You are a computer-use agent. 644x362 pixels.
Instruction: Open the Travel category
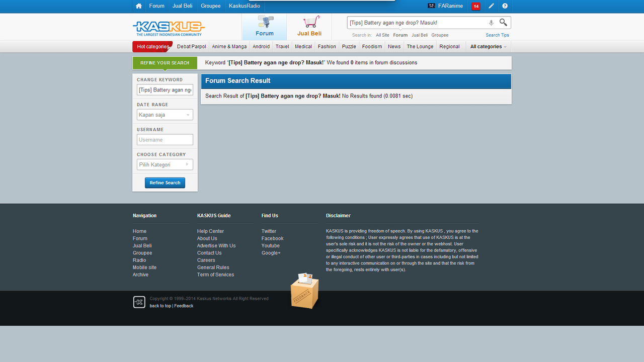(x=282, y=47)
